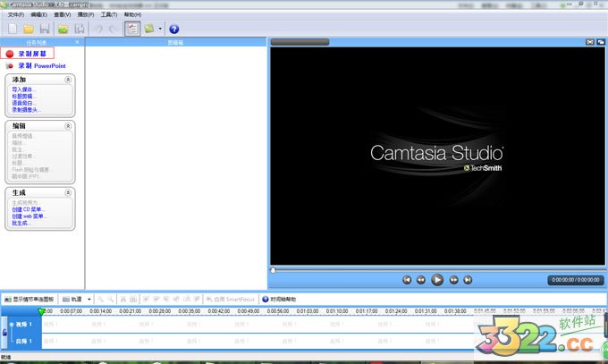Click 导入媒体 link

(23, 89)
